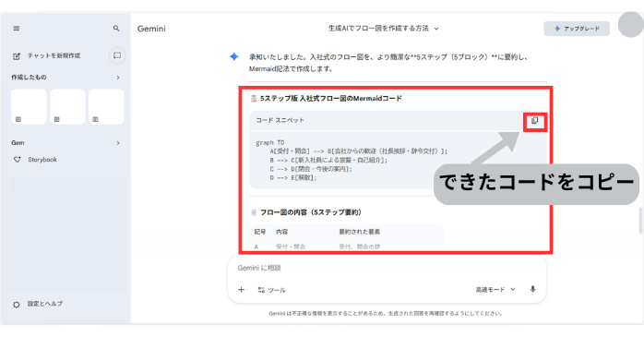
Task: Click the コード スニペット label
Action: [x=280, y=120]
